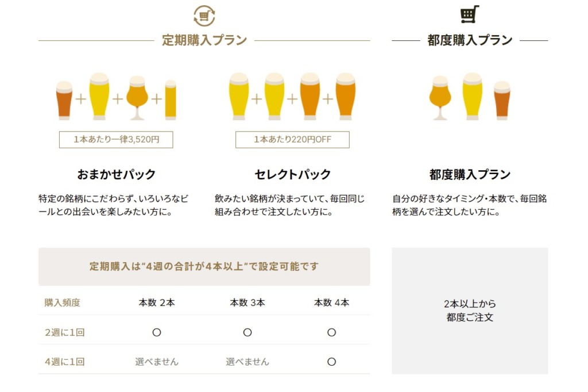Select circle for 2週に1回 with 本数 3本

click(247, 332)
